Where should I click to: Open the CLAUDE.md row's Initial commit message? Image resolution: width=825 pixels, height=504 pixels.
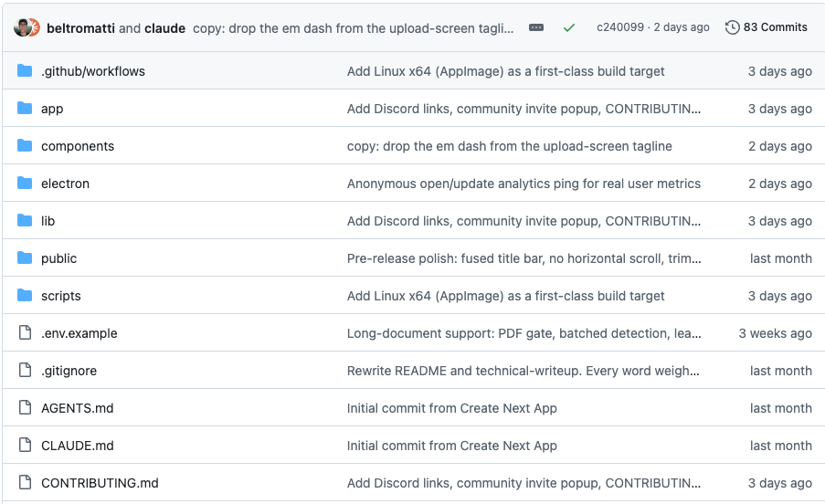451,446
